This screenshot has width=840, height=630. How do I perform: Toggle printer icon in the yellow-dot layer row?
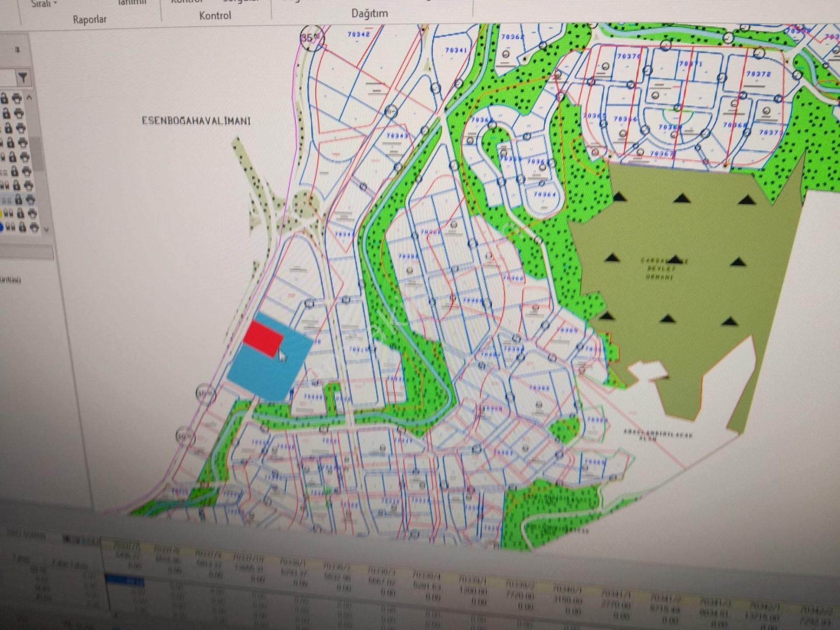pos(32,213)
